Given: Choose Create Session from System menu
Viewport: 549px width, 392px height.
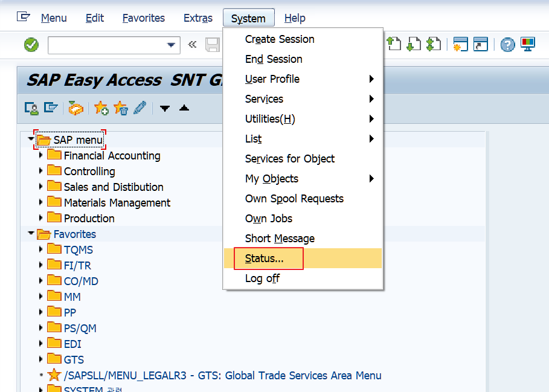Looking at the screenshot, I should [x=303, y=39].
